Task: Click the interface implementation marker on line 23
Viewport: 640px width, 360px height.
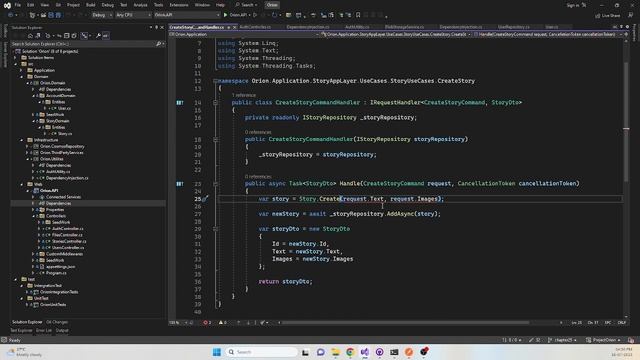Action: click(x=180, y=184)
